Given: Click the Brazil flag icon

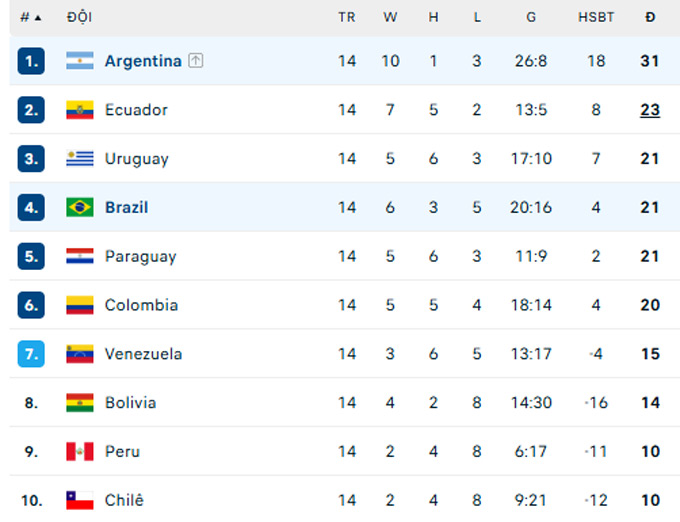Looking at the screenshot, I should (80, 207).
